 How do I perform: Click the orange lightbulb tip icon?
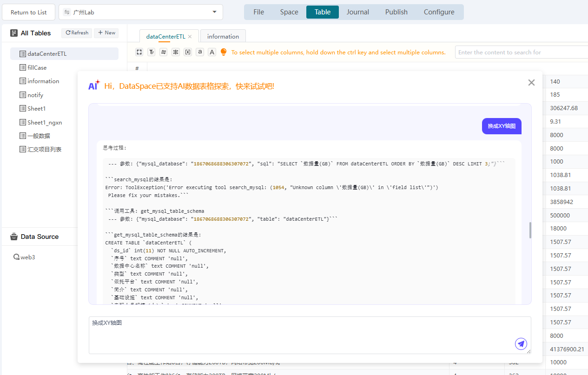[x=224, y=52]
